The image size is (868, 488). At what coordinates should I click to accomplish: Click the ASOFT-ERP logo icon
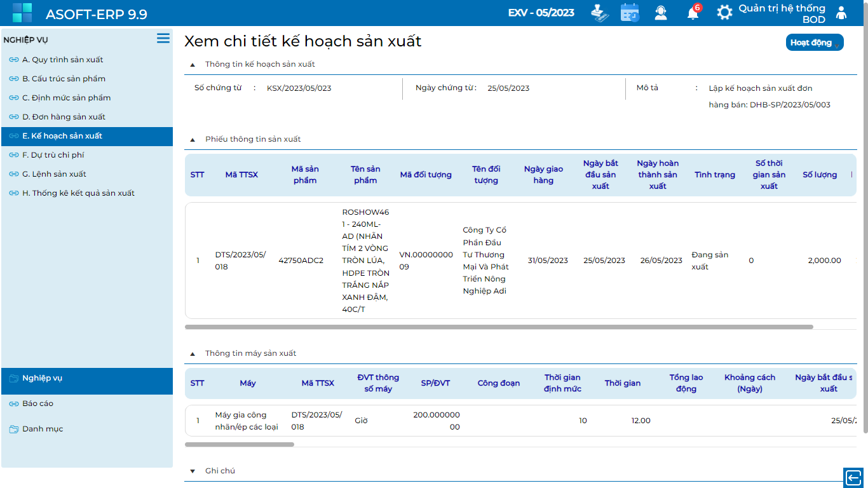point(22,13)
